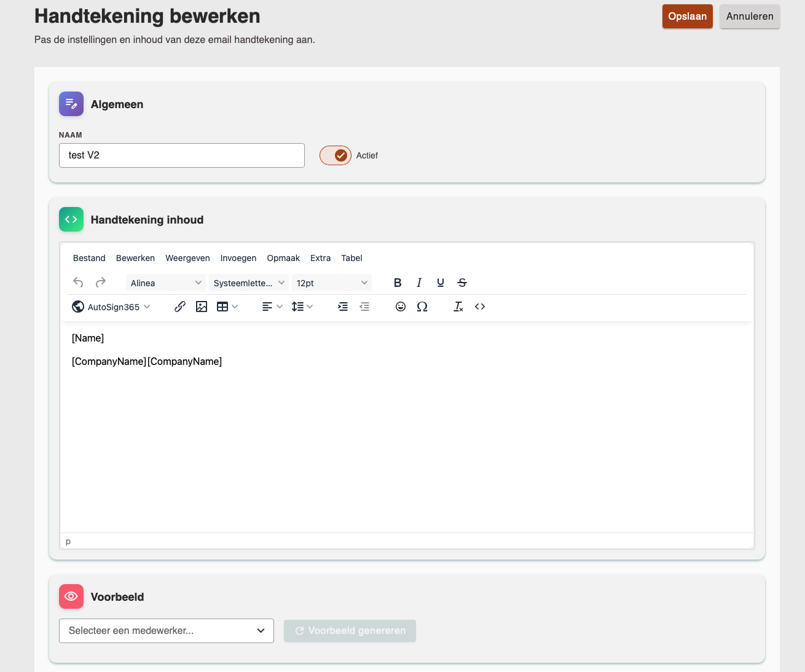Click the 'p' element path in status bar
Viewport: 805px width, 672px height.
click(x=68, y=541)
